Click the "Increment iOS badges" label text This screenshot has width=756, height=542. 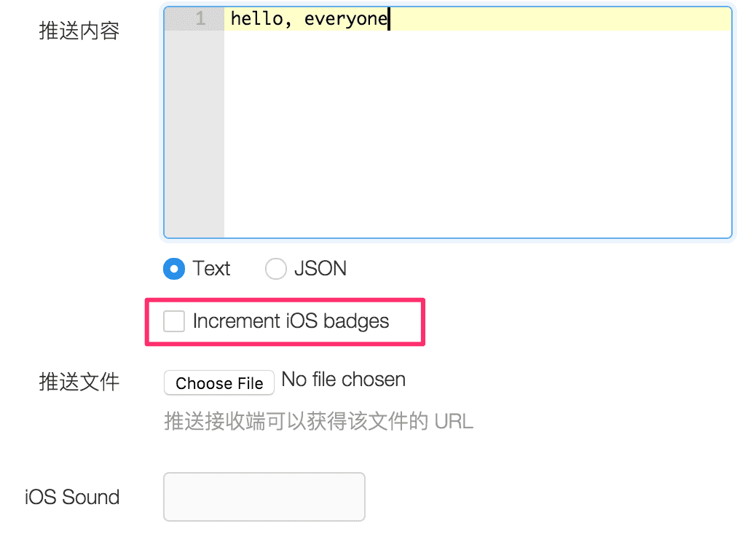point(291,321)
